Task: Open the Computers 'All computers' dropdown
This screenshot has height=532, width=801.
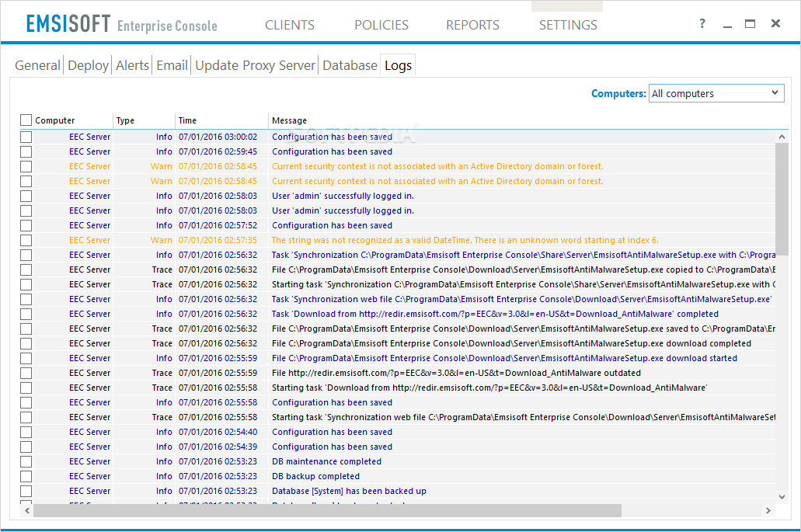Action: pos(716,93)
